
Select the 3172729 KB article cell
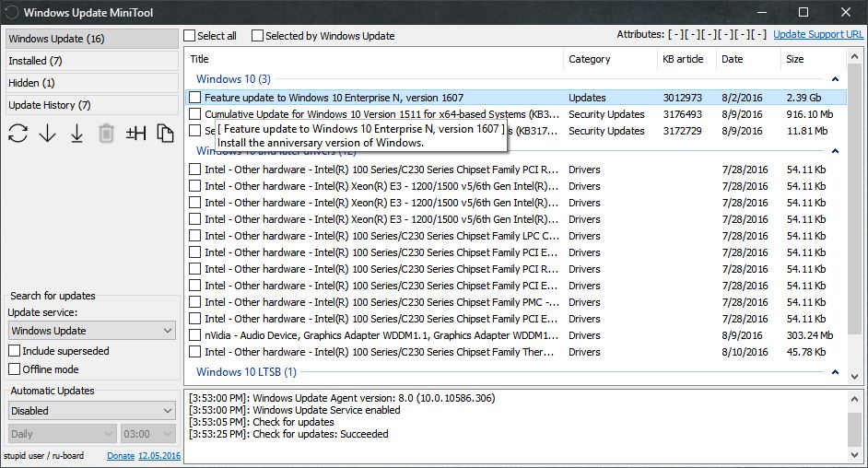(x=683, y=131)
